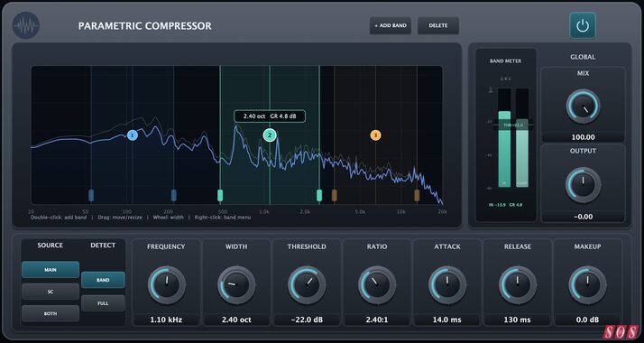Edit the 2.40 oct width value
The width and height of the screenshot is (644, 343).
[236, 320]
